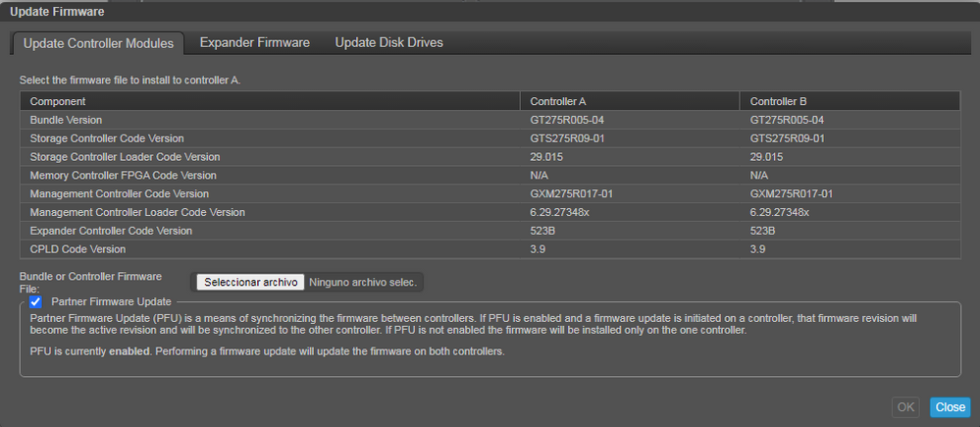The image size is (980, 427).
Task: Switch to Update Controller Modules tab
Action: pos(98,44)
